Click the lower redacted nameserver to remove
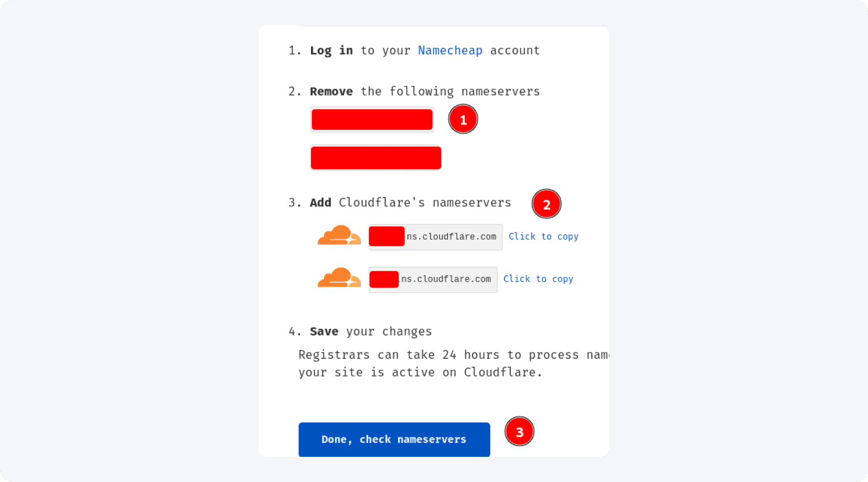 point(376,158)
